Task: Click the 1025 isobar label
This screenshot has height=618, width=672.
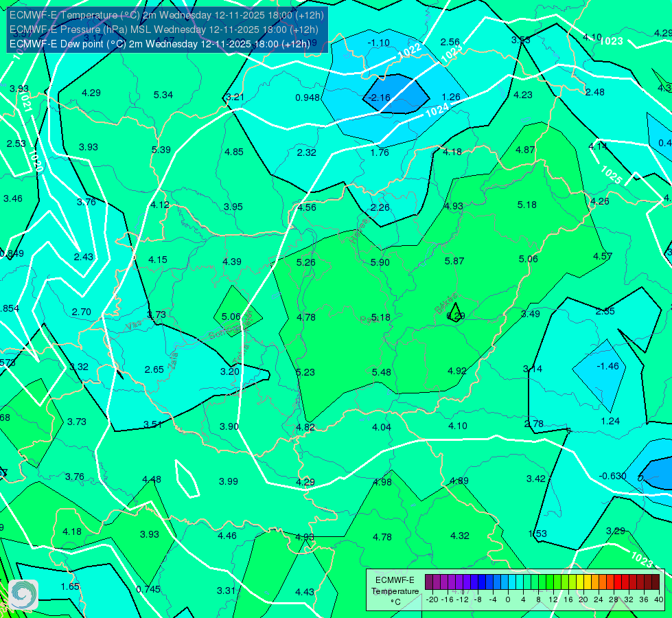Action: (611, 174)
